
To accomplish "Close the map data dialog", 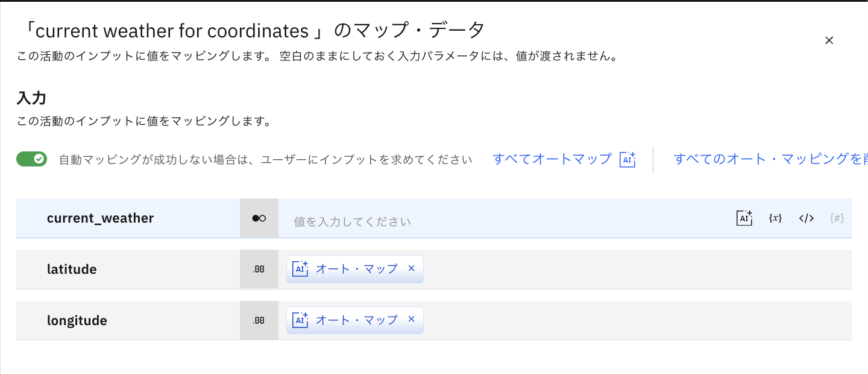I will click(829, 40).
